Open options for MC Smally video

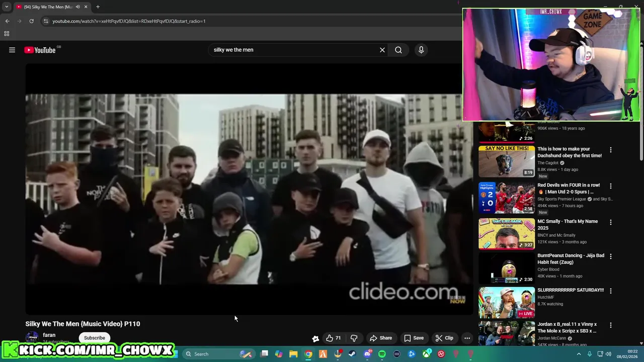tap(611, 222)
